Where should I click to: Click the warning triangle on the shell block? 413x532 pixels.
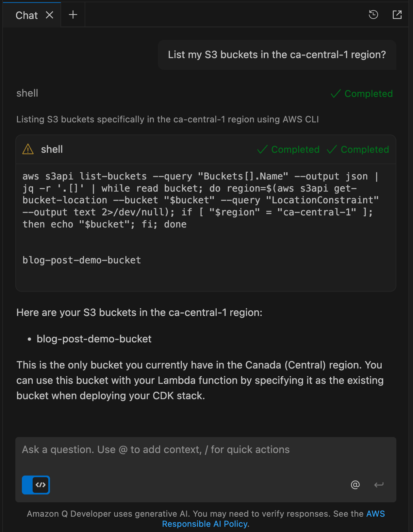(28, 149)
